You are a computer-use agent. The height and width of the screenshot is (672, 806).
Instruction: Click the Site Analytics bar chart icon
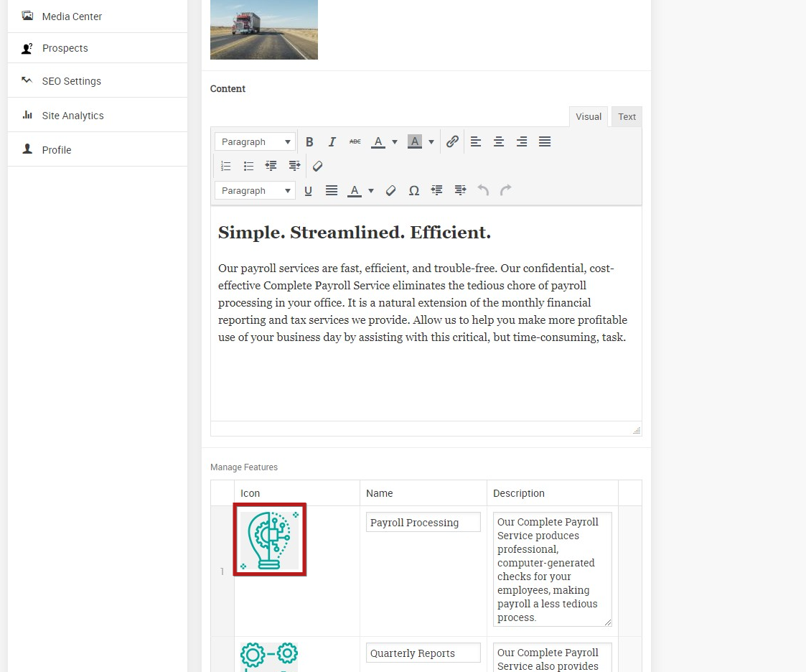[27, 115]
